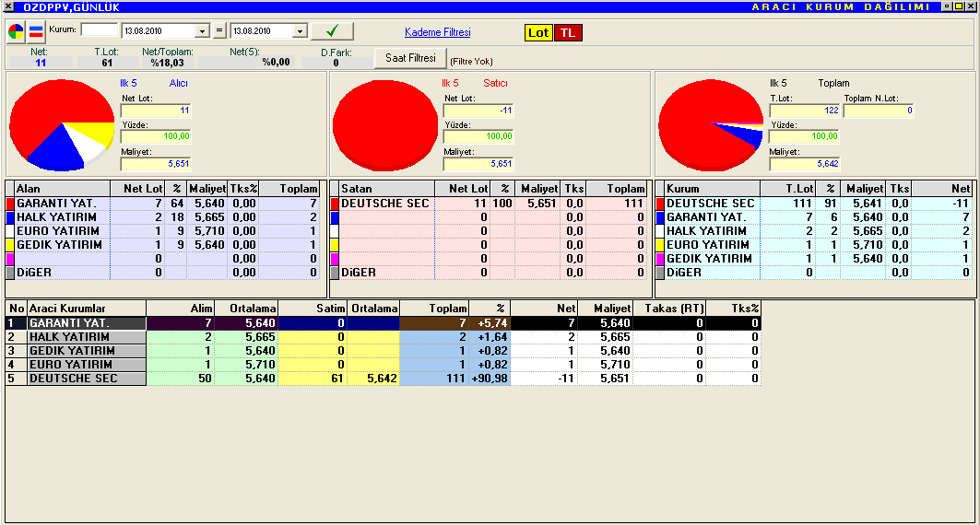Screen dimensions: 980x525
Task: Click the small X icon at top-left corner
Action: click(x=9, y=6)
